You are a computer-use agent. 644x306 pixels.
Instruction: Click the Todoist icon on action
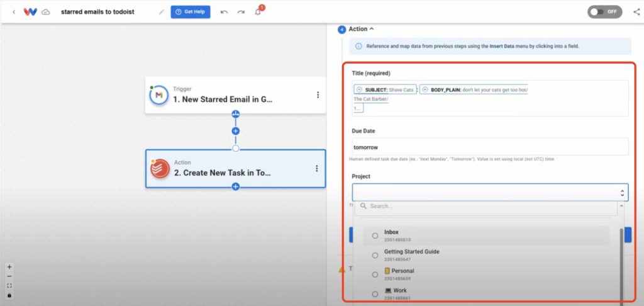(160, 169)
